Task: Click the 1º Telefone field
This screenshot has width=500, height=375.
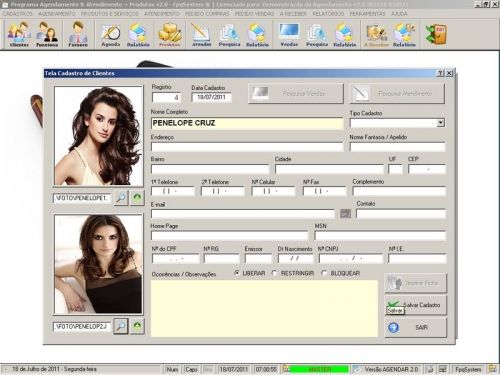Action: [x=173, y=191]
